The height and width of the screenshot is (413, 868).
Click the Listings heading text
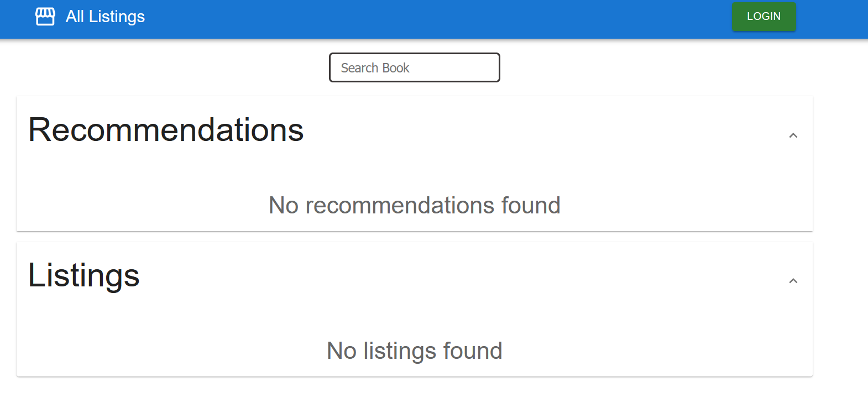[84, 276]
